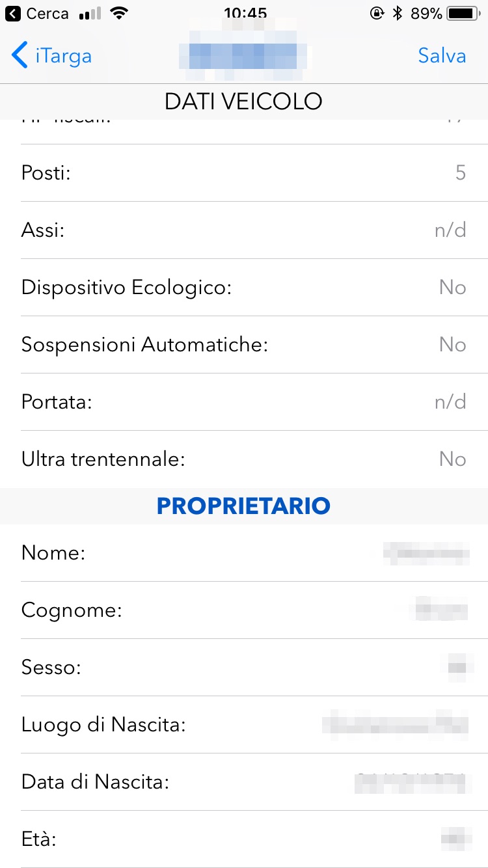Tap the Bluetooth status icon
The image size is (488, 868).
(x=397, y=14)
